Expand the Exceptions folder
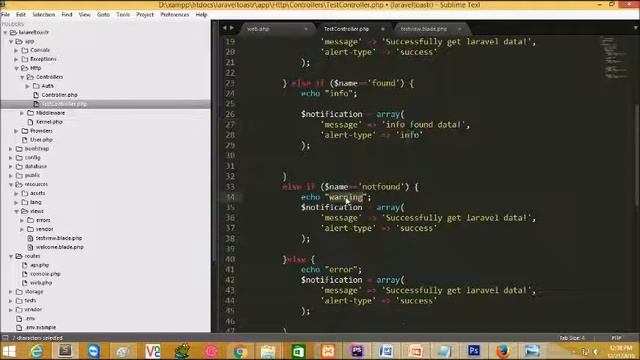Screen dimensions: 640x360 (x=16, y=59)
